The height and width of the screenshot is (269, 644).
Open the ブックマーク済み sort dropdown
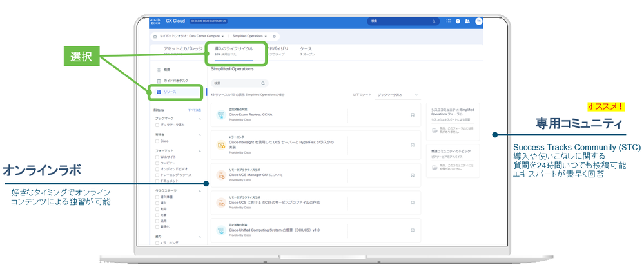[x=398, y=95]
